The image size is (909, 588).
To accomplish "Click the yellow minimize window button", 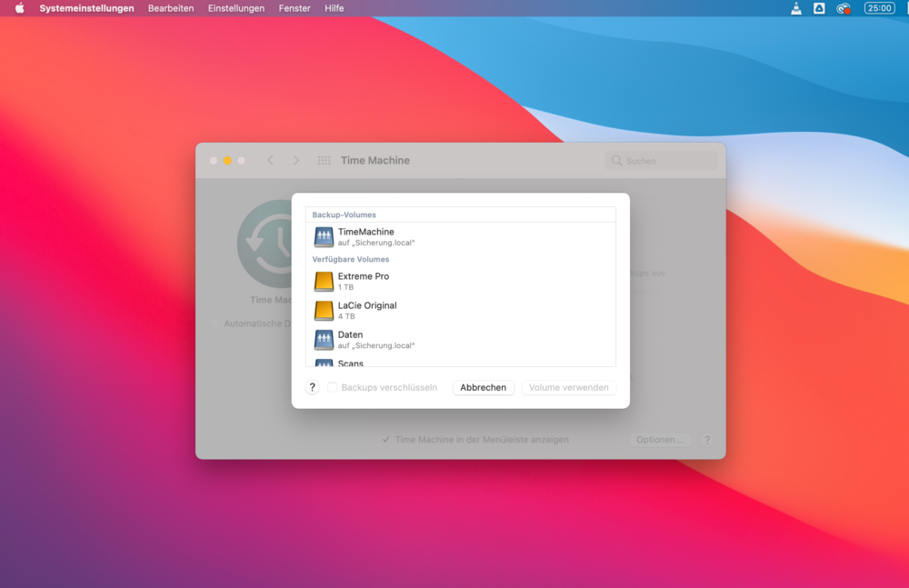I will [227, 161].
